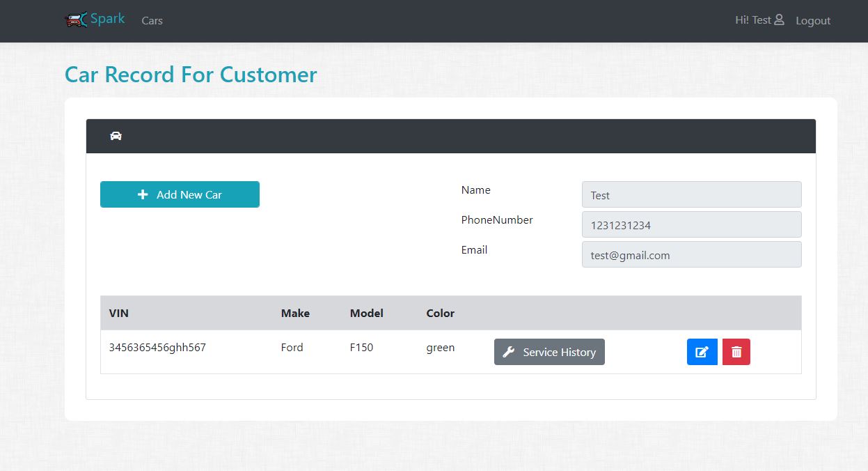
Task: Click the wrench icon on Service History
Action: 509,352
